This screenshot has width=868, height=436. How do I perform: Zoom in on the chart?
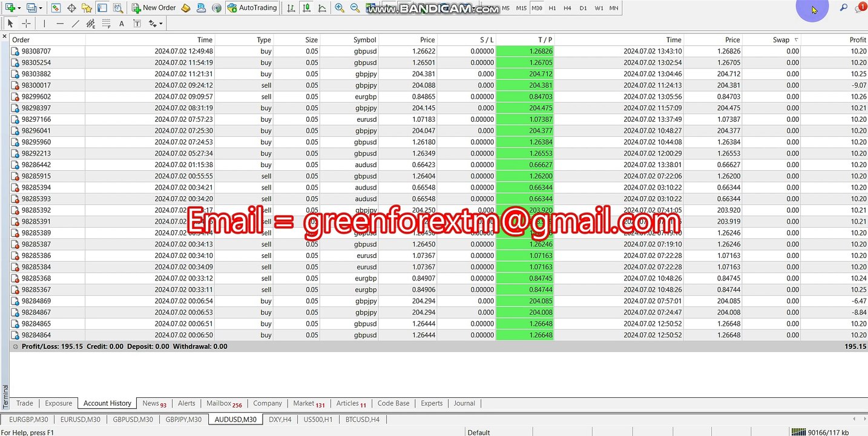[340, 8]
